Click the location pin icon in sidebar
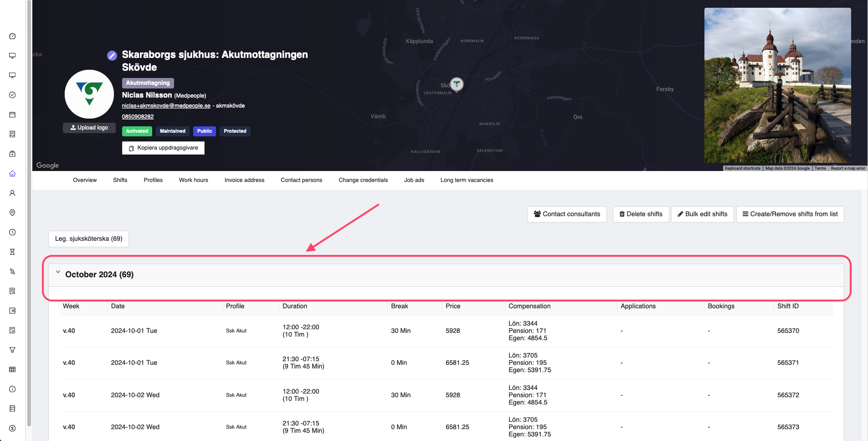 point(12,213)
